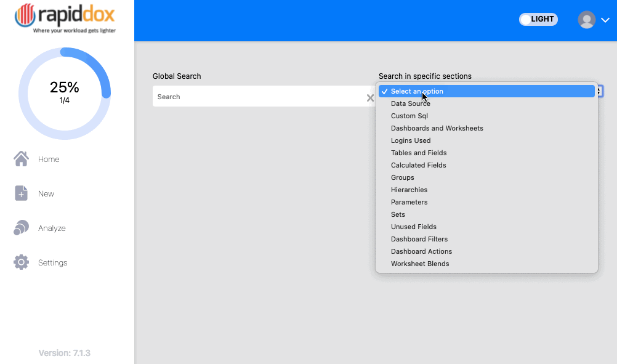Image resolution: width=617 pixels, height=364 pixels.
Task: Focus the Global Search input field
Action: (x=260, y=97)
